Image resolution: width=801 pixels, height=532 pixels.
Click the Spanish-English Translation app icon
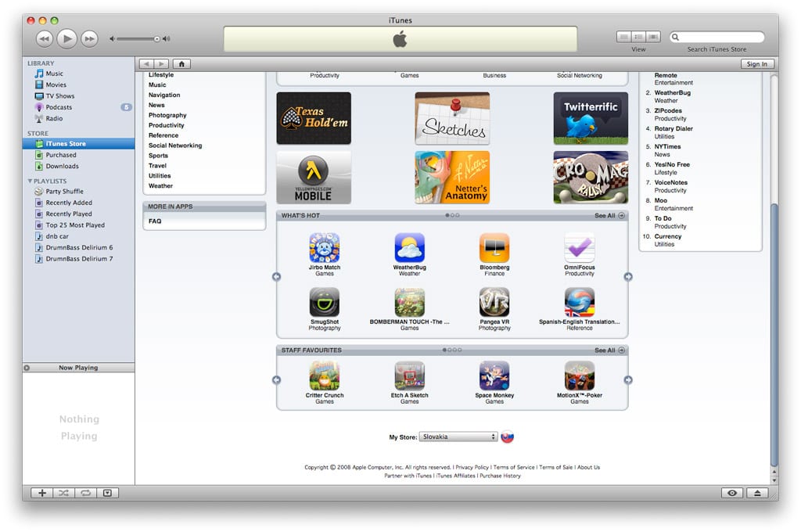tap(580, 302)
